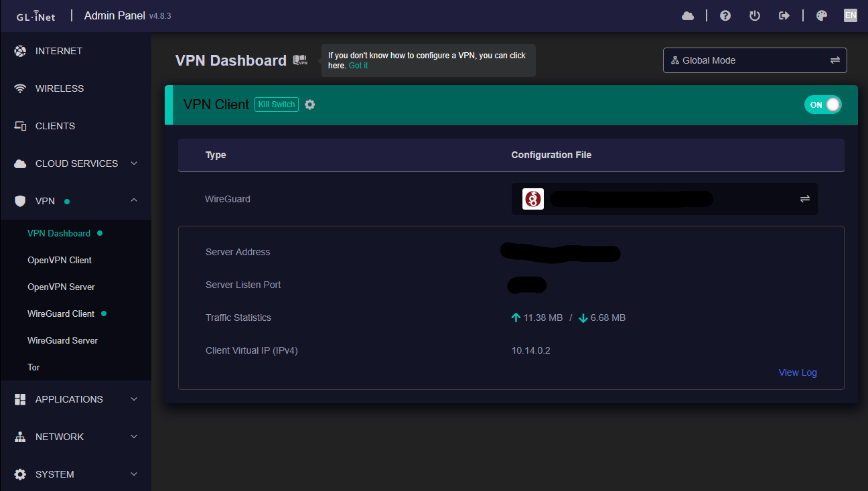Click the logout icon in top bar
The height and width of the screenshot is (491, 868).
(784, 15)
